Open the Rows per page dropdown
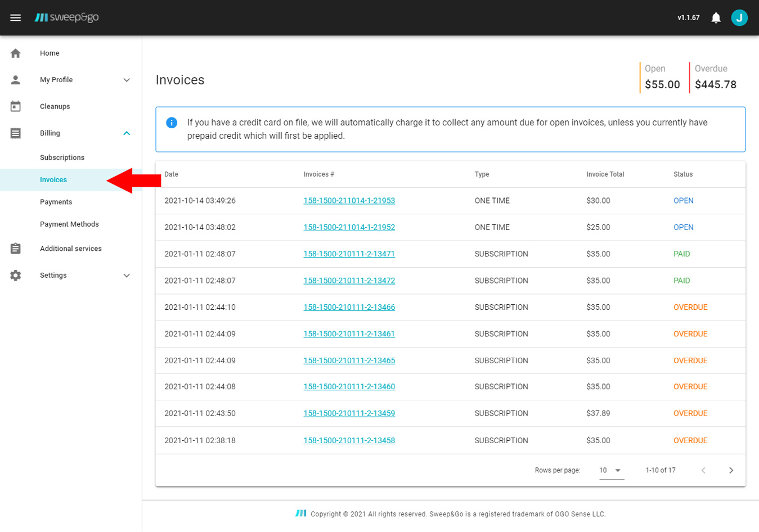The image size is (759, 532). [x=610, y=470]
